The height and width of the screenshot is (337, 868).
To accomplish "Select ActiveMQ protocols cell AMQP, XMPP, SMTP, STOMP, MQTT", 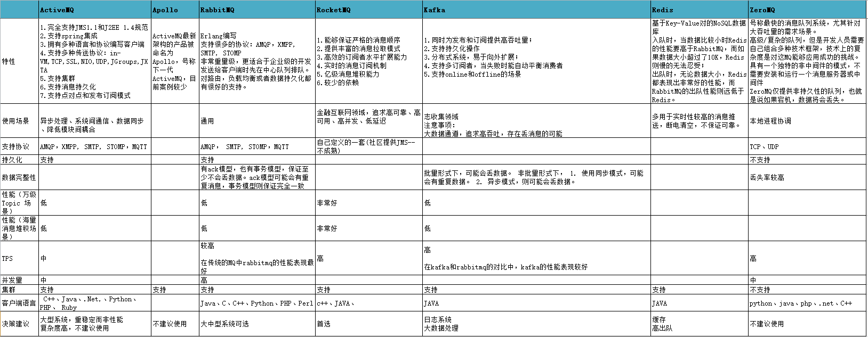I will pyautogui.click(x=95, y=146).
